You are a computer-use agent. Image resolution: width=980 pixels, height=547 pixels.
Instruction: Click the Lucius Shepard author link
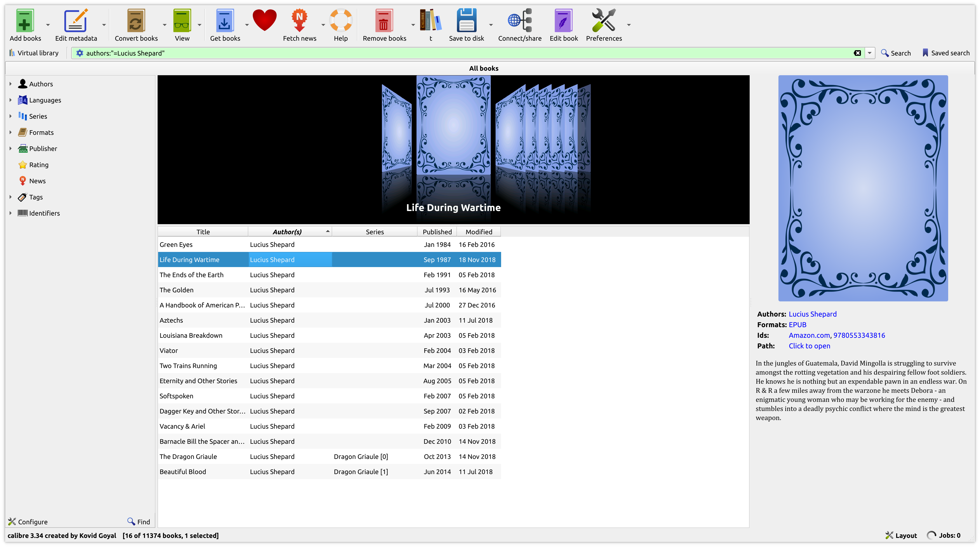click(x=812, y=314)
